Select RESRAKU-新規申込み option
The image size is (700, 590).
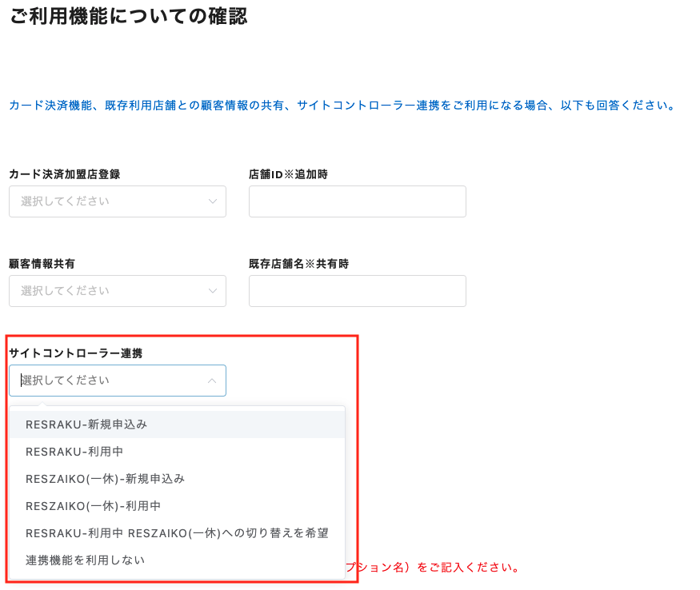[x=86, y=425]
